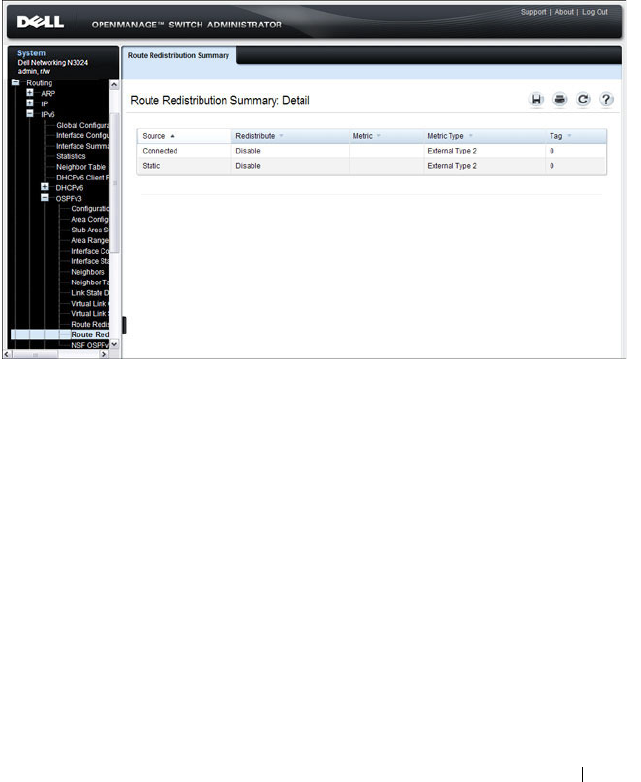The width and height of the screenshot is (641, 782).
Task: Refresh the Route Redistribution Summary table
Action: 583,100
